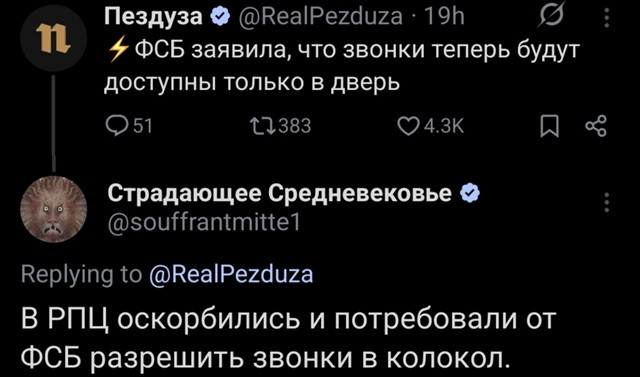Screen dimensions: 640x377
Task: Follow the Replying to @RealPezduza link
Action: (x=231, y=275)
